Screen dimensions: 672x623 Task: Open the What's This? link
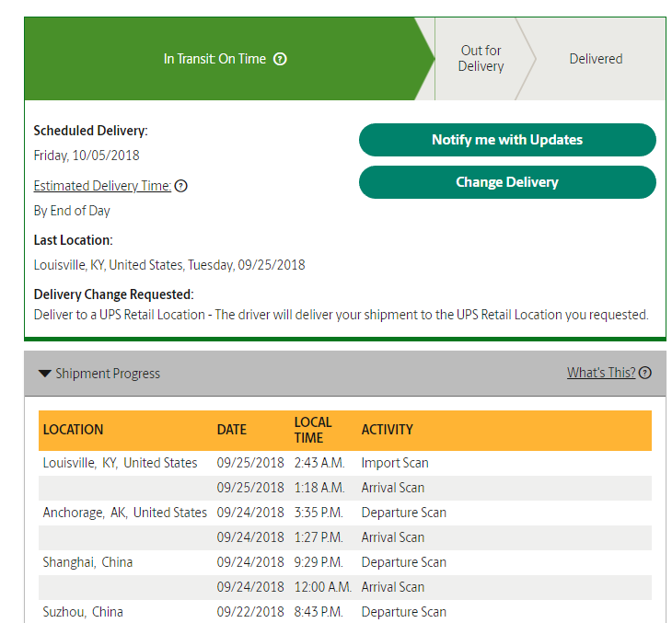tap(601, 373)
